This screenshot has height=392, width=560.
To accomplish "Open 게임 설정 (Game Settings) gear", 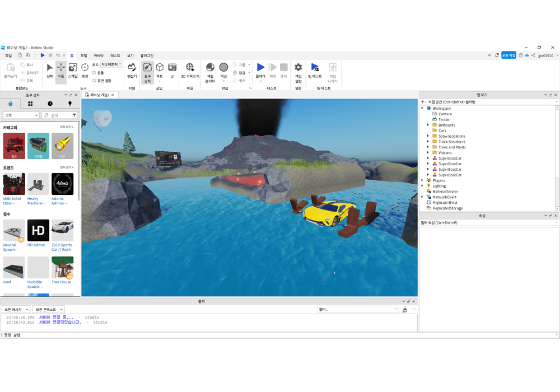I will [298, 72].
